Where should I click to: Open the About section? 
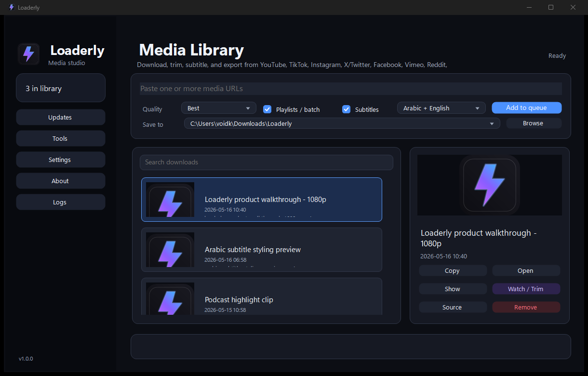60,181
